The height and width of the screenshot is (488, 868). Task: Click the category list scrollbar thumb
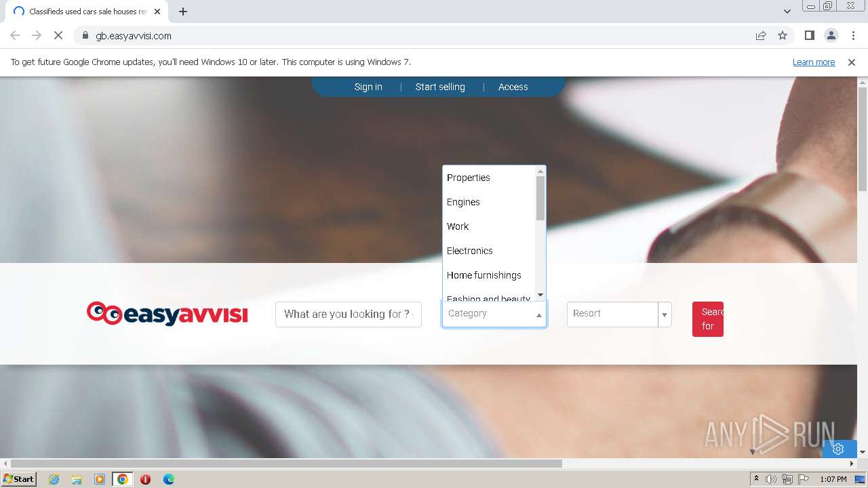tap(540, 198)
